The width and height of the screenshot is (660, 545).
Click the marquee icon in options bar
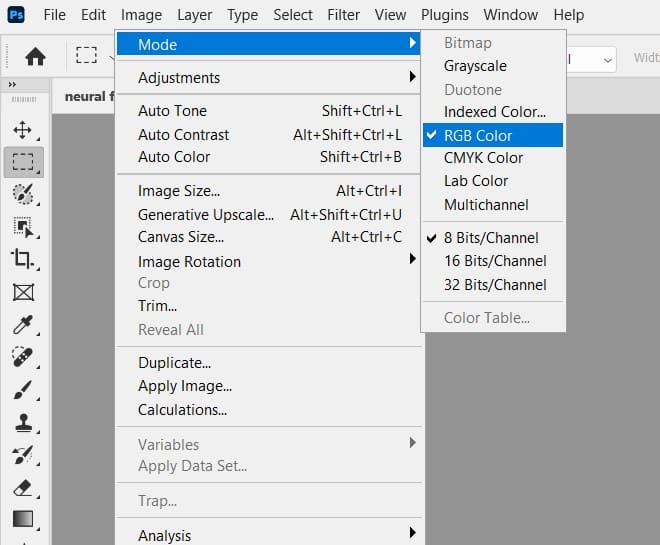pos(86,55)
